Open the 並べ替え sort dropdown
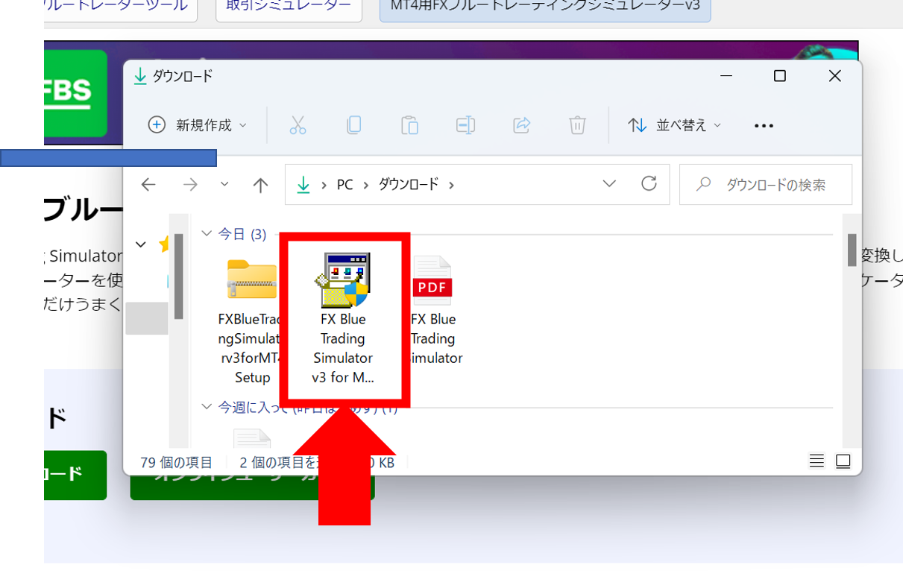Screen dimensions: 903x588 pos(675,125)
